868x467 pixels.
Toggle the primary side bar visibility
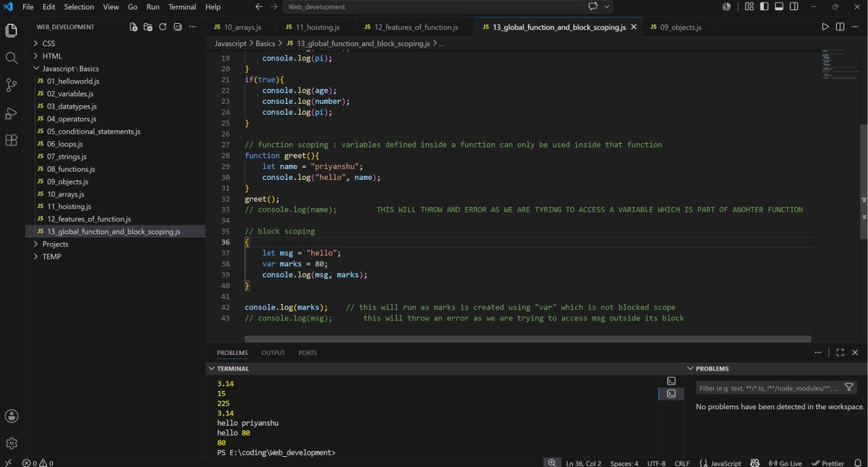pos(764,7)
